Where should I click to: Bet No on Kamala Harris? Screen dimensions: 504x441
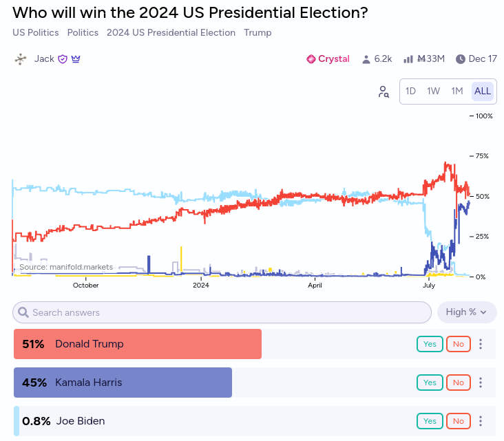click(x=457, y=383)
